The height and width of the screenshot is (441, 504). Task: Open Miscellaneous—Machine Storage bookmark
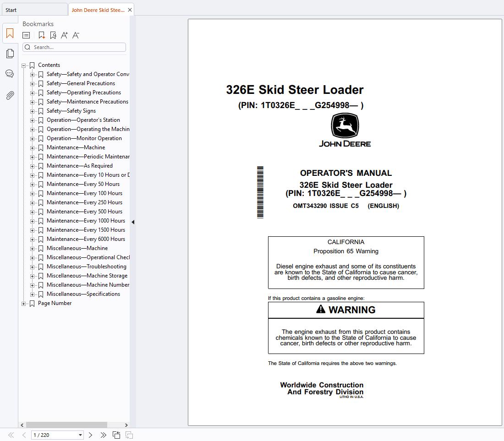87,276
